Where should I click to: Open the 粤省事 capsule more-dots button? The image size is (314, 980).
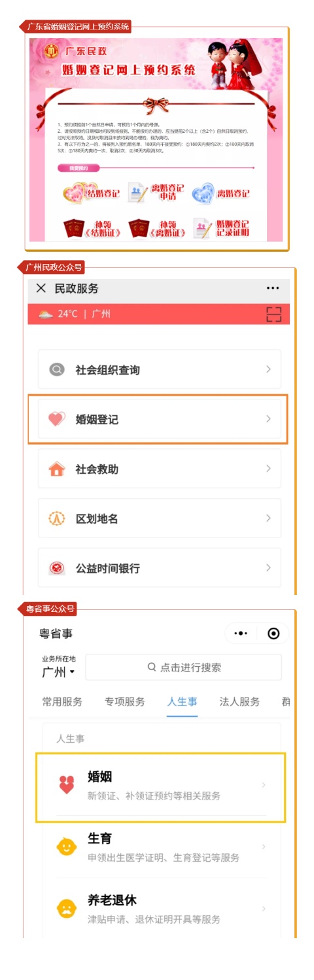(241, 634)
